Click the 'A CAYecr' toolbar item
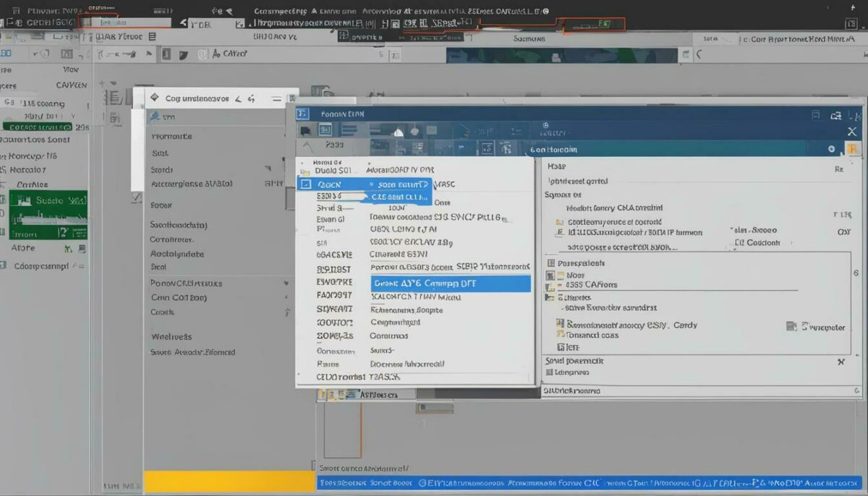The width and height of the screenshot is (868, 496). 231,54
